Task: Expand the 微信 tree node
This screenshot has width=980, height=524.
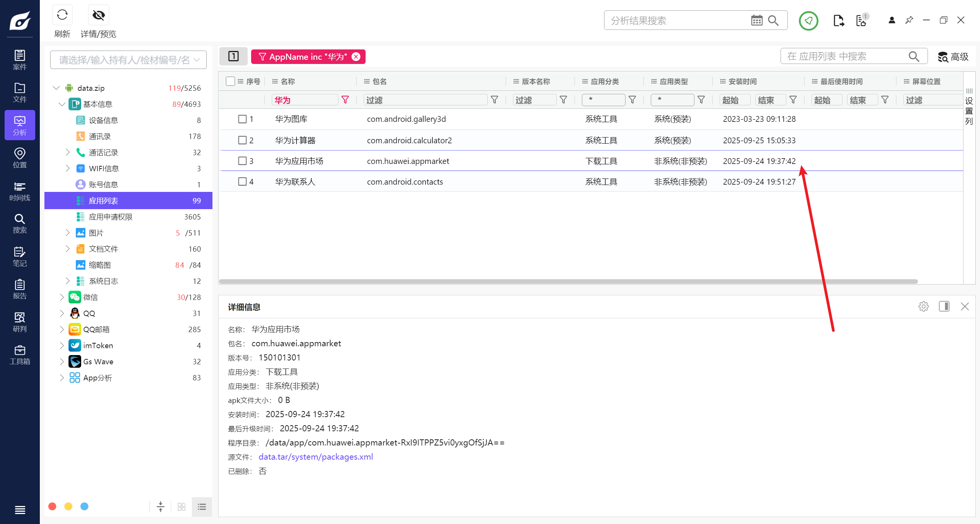Action: [62, 297]
